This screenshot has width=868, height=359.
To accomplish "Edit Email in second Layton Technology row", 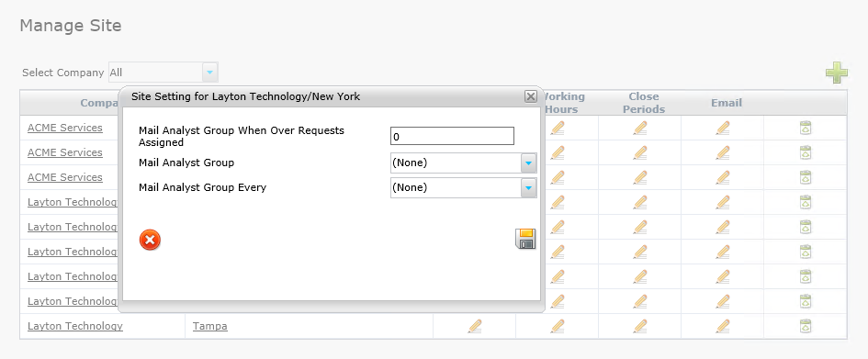I will [722, 227].
